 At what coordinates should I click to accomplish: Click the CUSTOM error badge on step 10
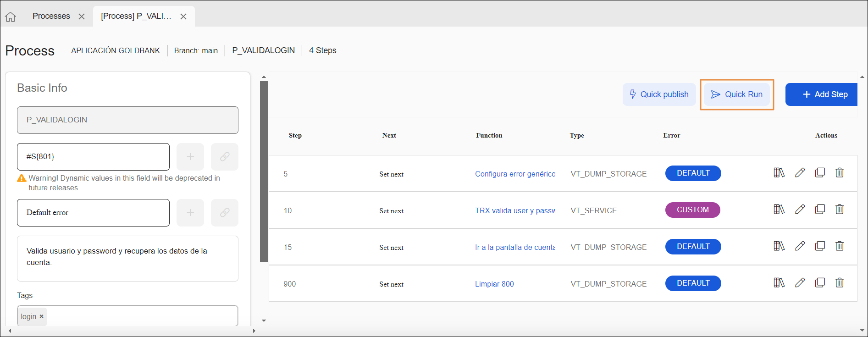coord(692,210)
